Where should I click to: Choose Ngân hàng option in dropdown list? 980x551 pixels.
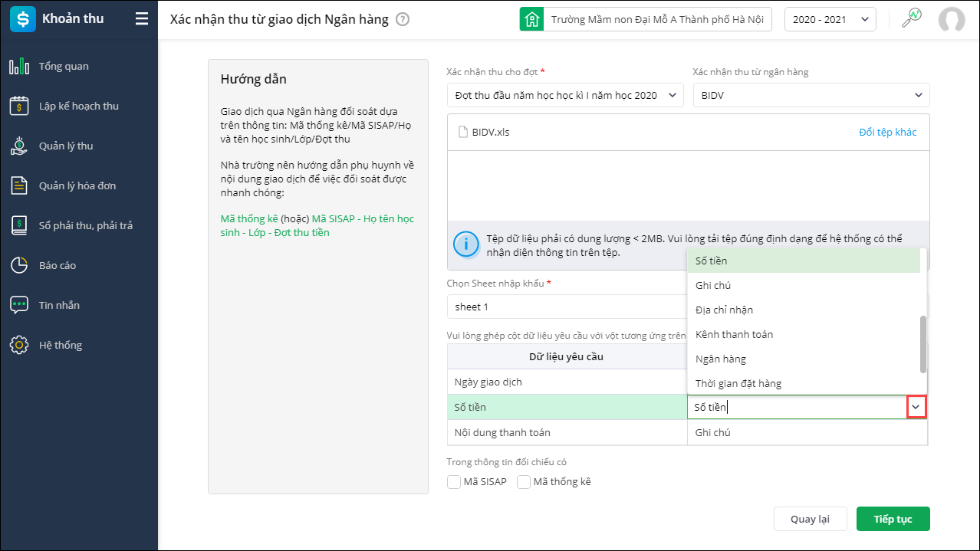coord(721,359)
